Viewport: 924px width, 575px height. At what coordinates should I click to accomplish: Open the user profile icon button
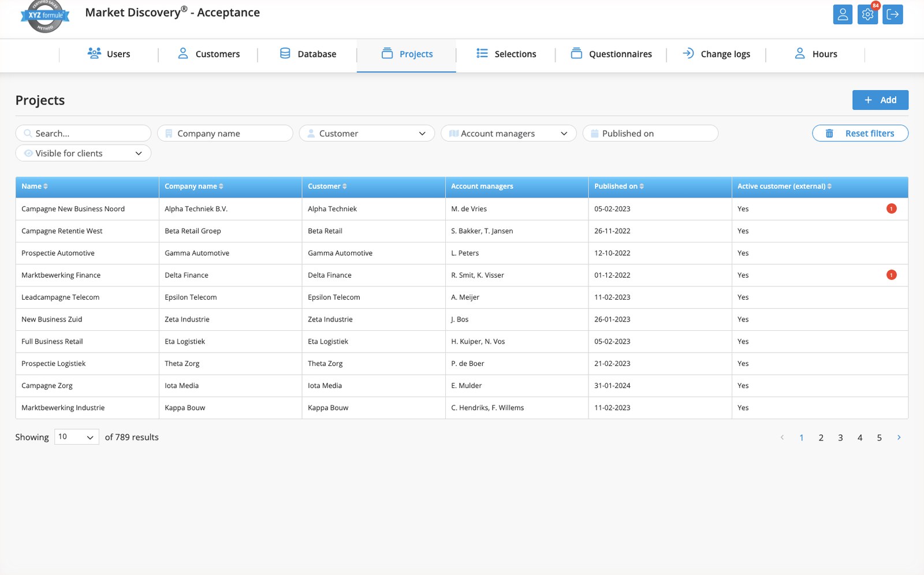(x=843, y=14)
